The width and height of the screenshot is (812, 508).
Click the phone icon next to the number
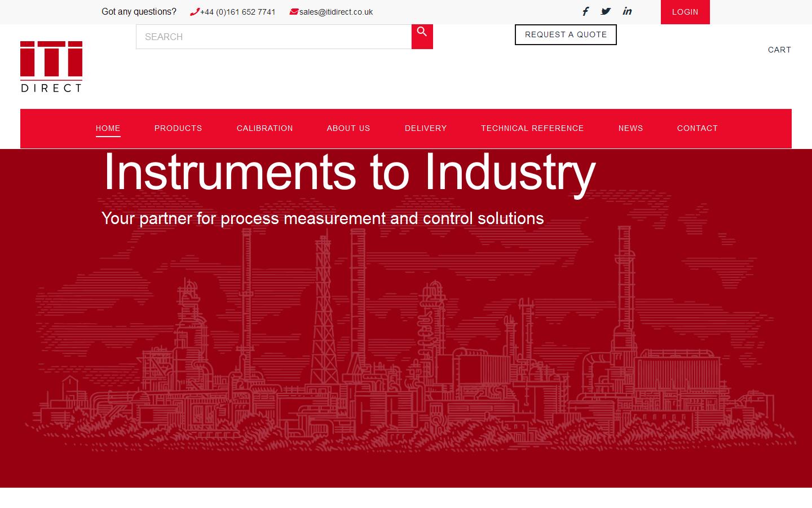[x=195, y=11]
